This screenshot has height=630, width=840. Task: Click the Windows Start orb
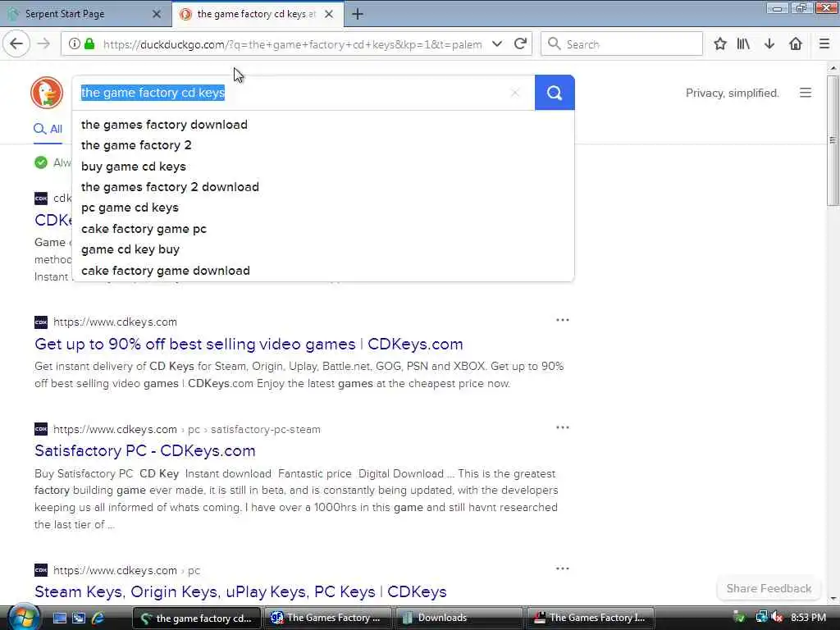(22, 618)
